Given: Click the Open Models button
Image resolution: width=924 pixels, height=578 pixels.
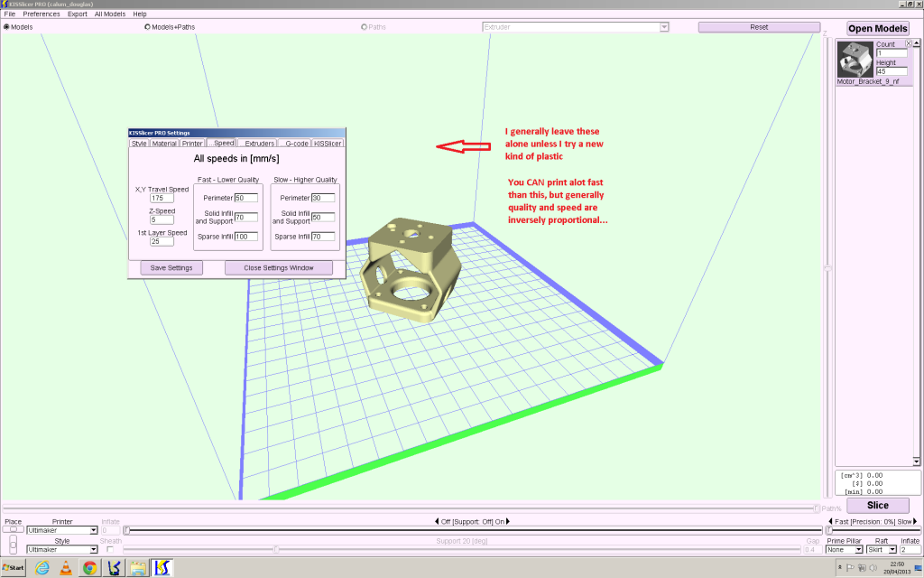Looking at the screenshot, I should pyautogui.click(x=877, y=28).
